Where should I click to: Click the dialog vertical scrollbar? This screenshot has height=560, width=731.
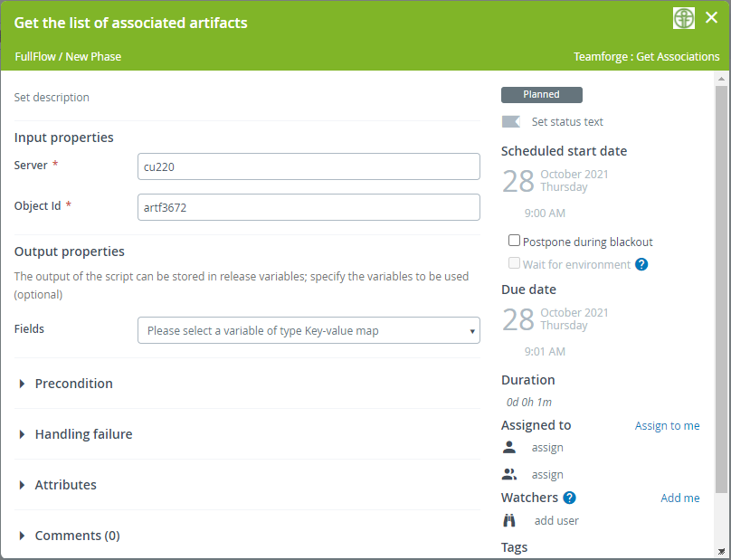coord(721,289)
